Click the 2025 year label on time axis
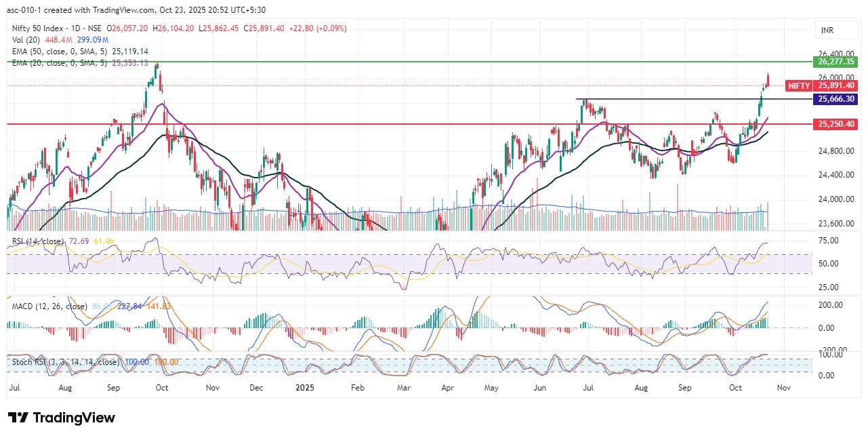Screen dimensions: 868x438 tap(305, 388)
